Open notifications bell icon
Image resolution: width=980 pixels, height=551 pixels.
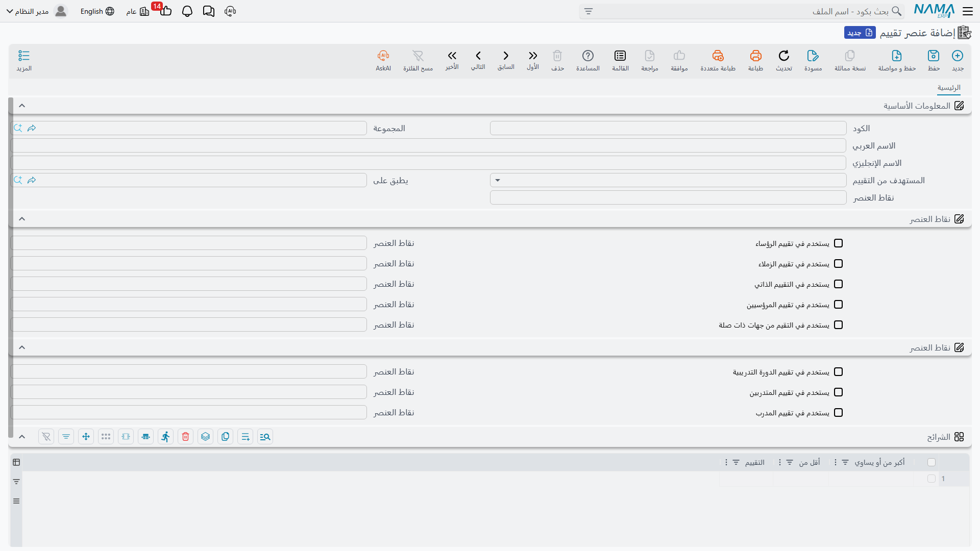pos(187,11)
